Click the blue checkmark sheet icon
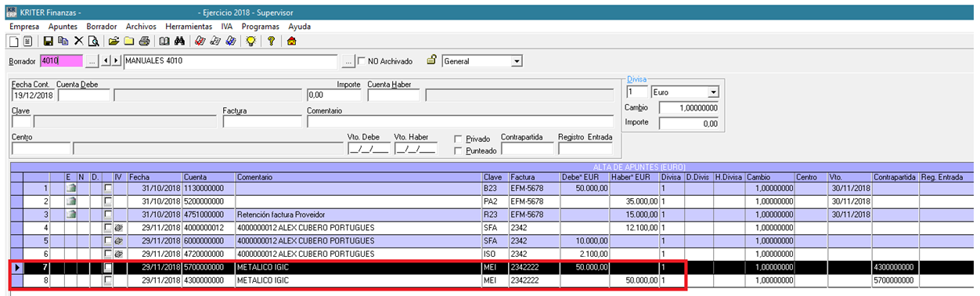 point(230,41)
